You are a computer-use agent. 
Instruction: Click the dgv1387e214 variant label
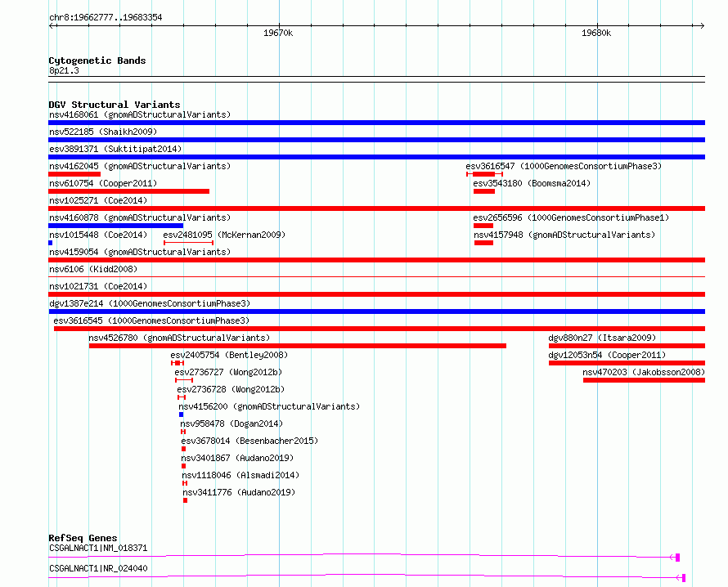[150, 303]
